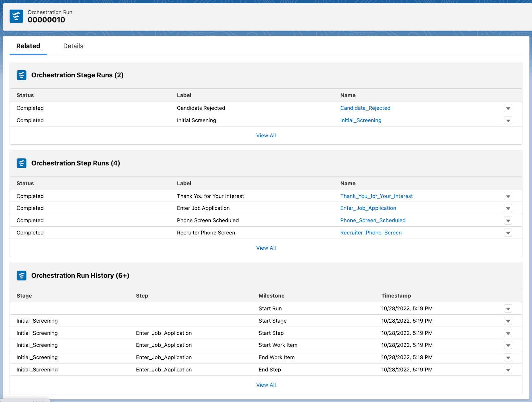Open the Candidate_Rejected stage run link

[x=365, y=108]
